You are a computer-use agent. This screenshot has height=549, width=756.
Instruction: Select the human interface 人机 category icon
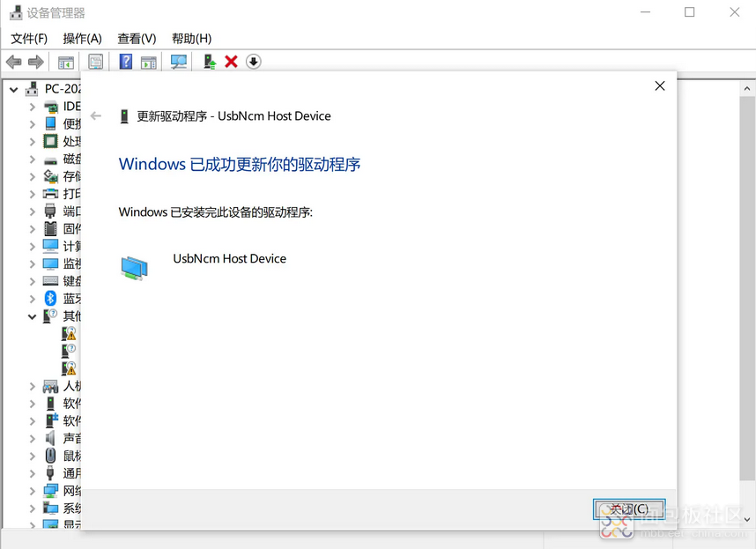click(x=50, y=386)
